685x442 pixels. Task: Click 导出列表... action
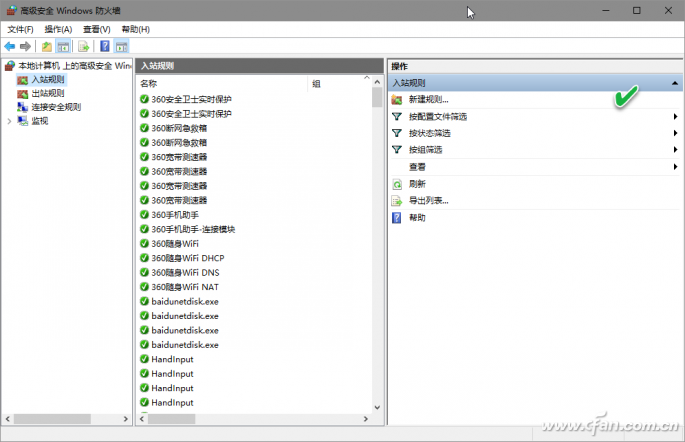pos(428,201)
